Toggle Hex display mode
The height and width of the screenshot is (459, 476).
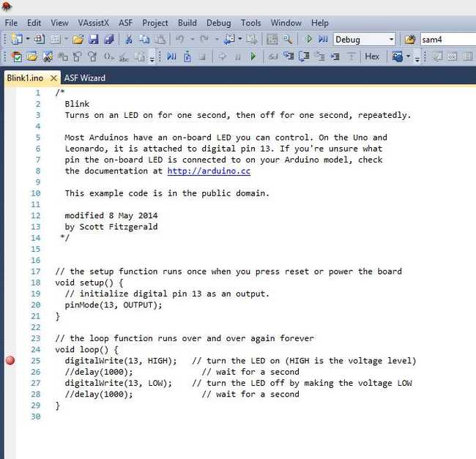(x=372, y=56)
